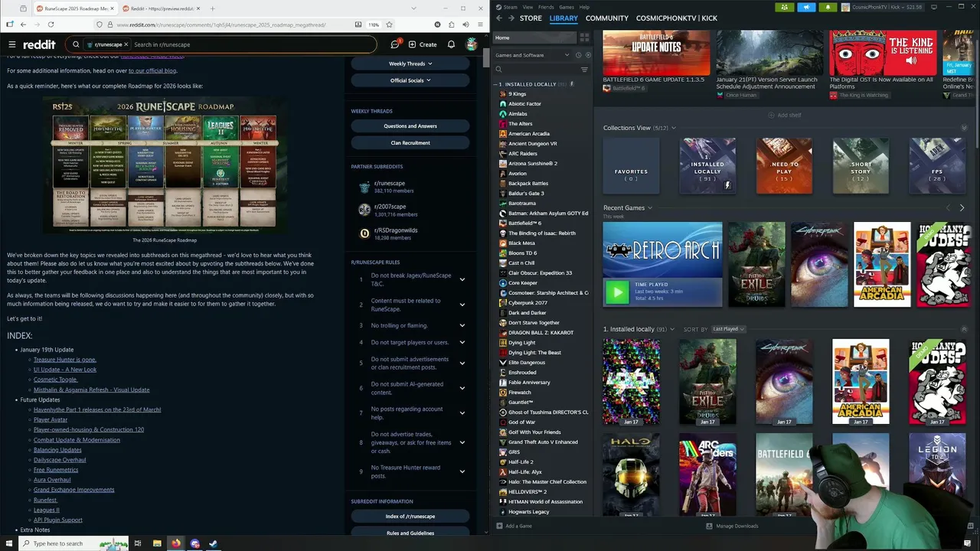
Task: Open Steam notifications bell button
Action: 828,7
